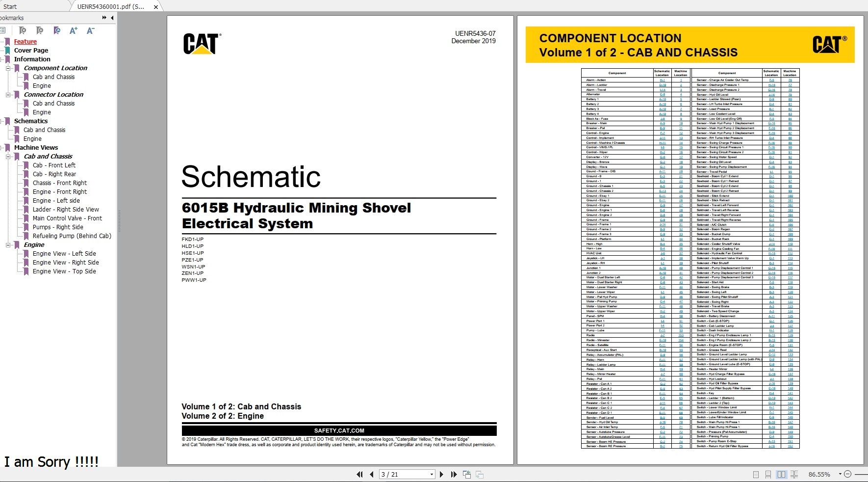Screen dimensions: 868x482
Task: Click the teal bookmark icon beside Cover Page
Action: point(7,51)
